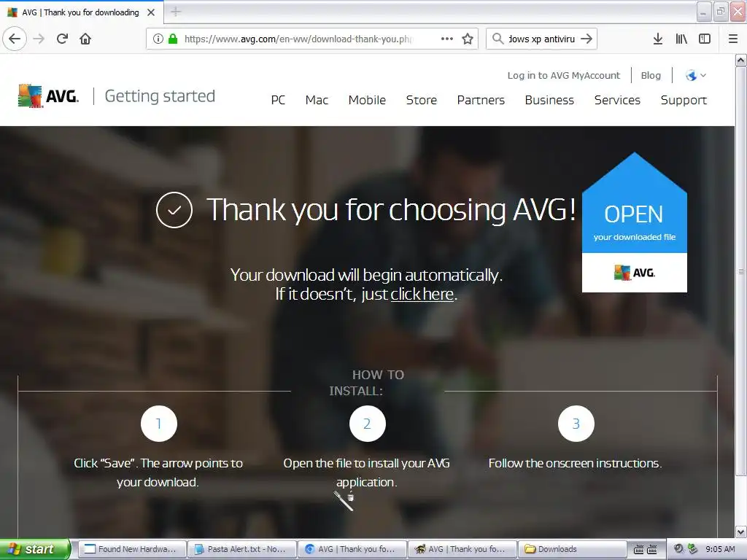Open the Firefox downloads panel
747x560 pixels.
(x=658, y=39)
